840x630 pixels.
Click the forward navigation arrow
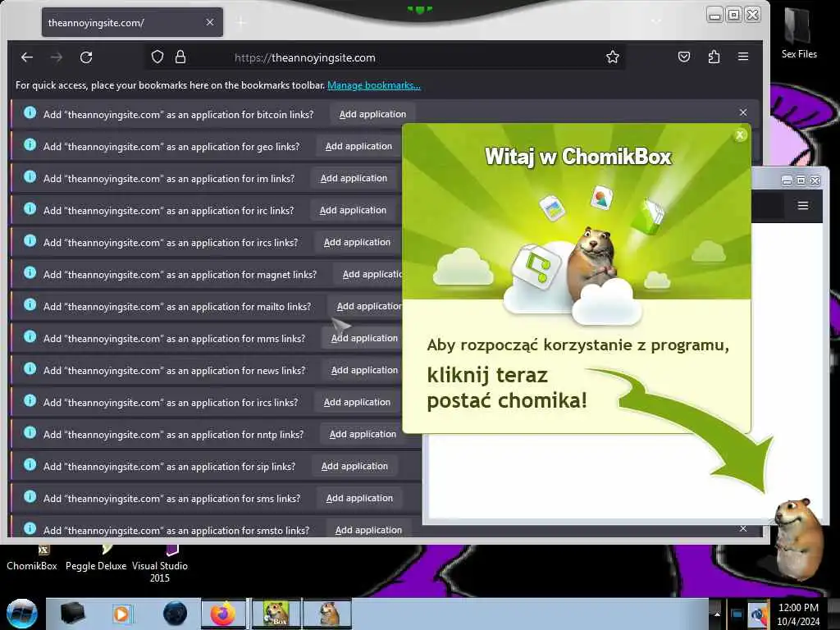point(57,57)
